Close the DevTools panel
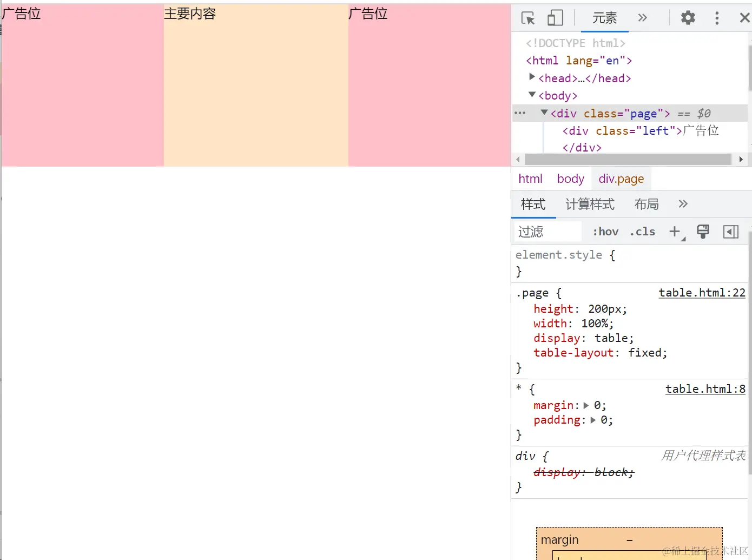The image size is (752, 560). click(x=745, y=18)
